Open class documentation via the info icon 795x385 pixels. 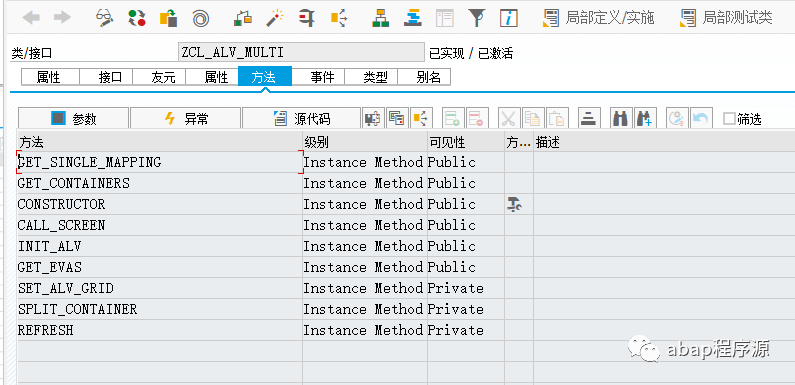[509, 18]
